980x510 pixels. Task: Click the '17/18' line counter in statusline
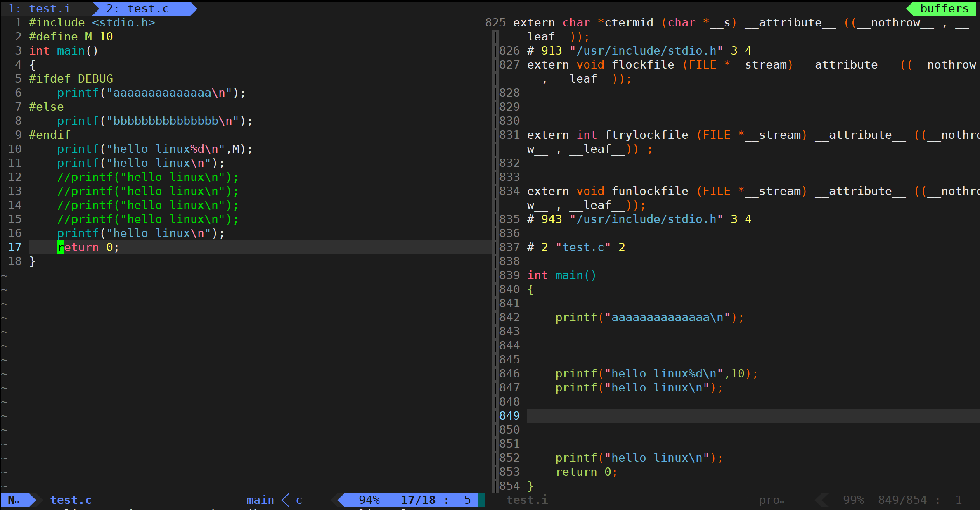coord(418,500)
